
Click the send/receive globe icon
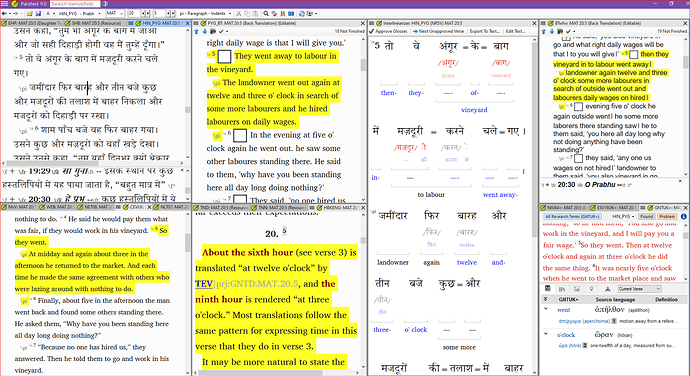302,14
